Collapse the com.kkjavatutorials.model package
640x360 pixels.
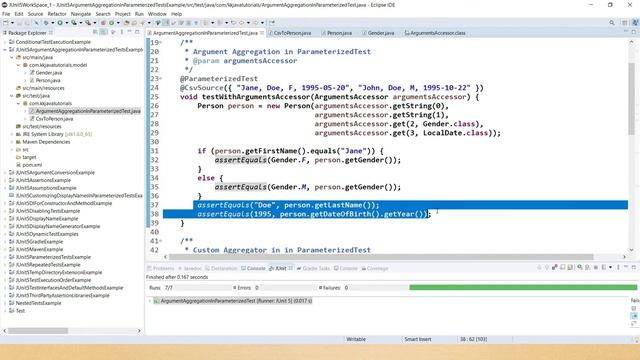18,65
